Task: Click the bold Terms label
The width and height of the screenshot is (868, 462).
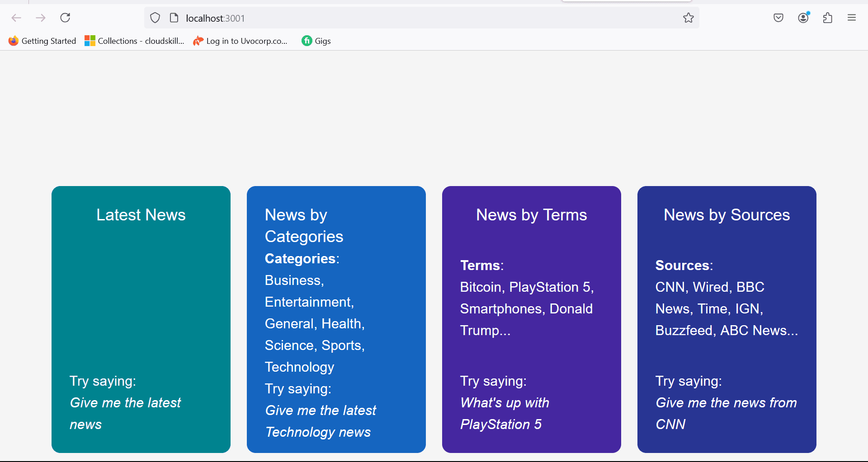Action: pyautogui.click(x=480, y=266)
